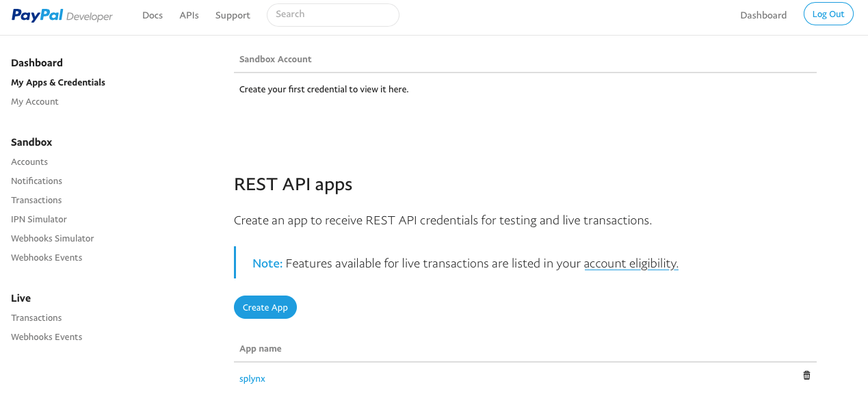View Sandbox Accounts

click(29, 161)
